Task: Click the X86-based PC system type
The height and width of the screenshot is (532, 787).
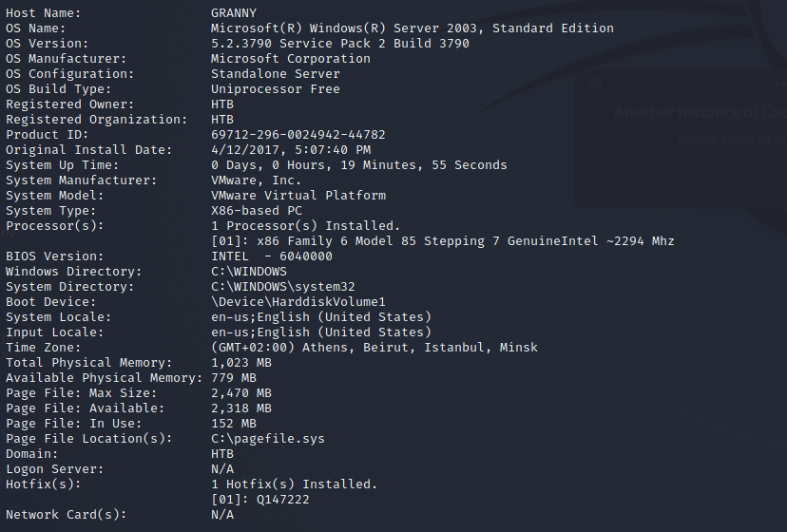Action: (256, 211)
